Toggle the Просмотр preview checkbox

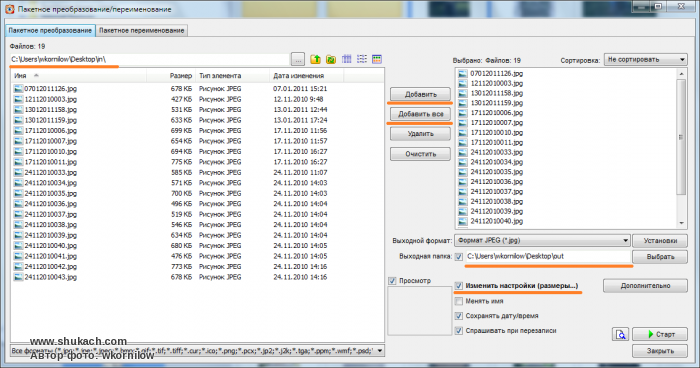click(x=392, y=281)
